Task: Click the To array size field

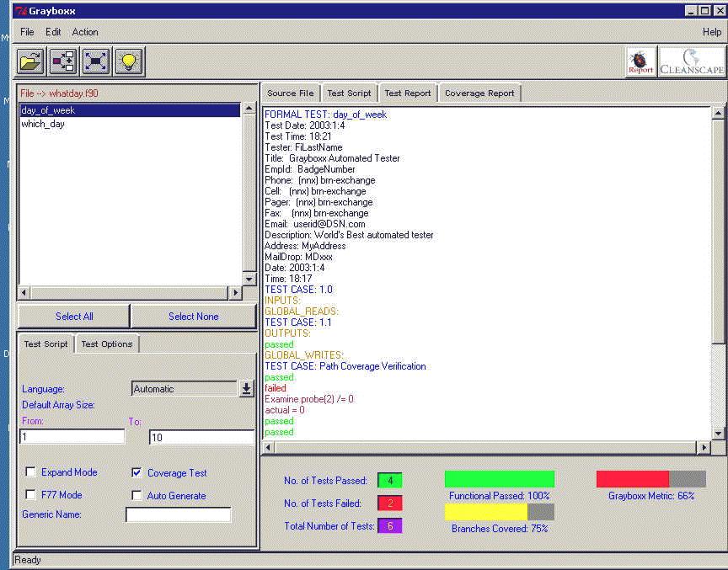Action: (202, 437)
